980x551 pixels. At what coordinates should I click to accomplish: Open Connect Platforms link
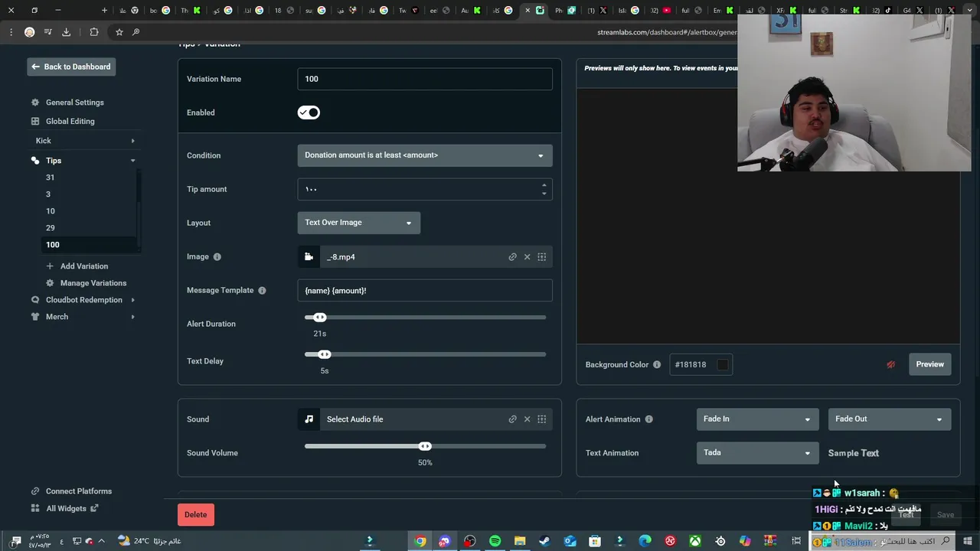coord(78,491)
